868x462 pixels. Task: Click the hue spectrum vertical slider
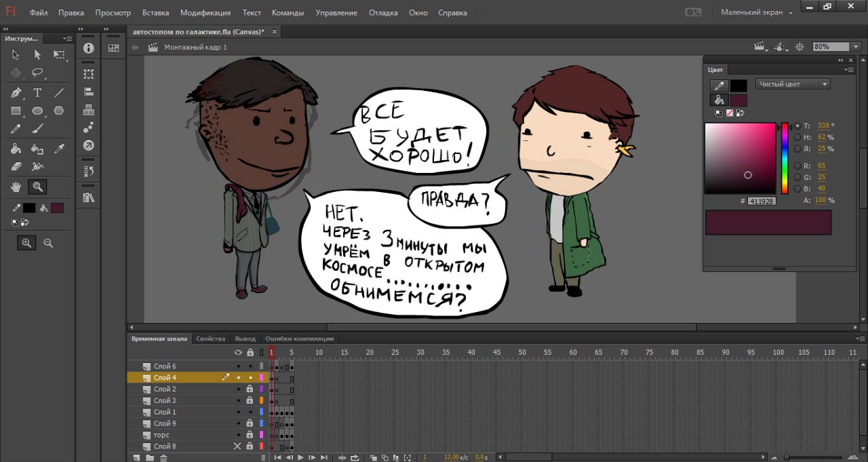(785, 158)
